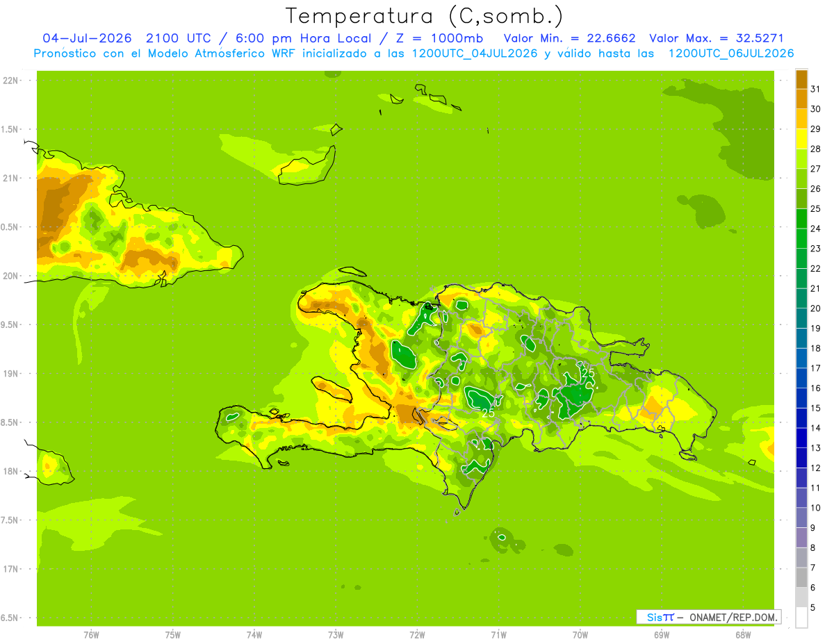Screen dimensions: 834x644
Task: Click the "22N" latitude axis label
Action: pos(12,81)
